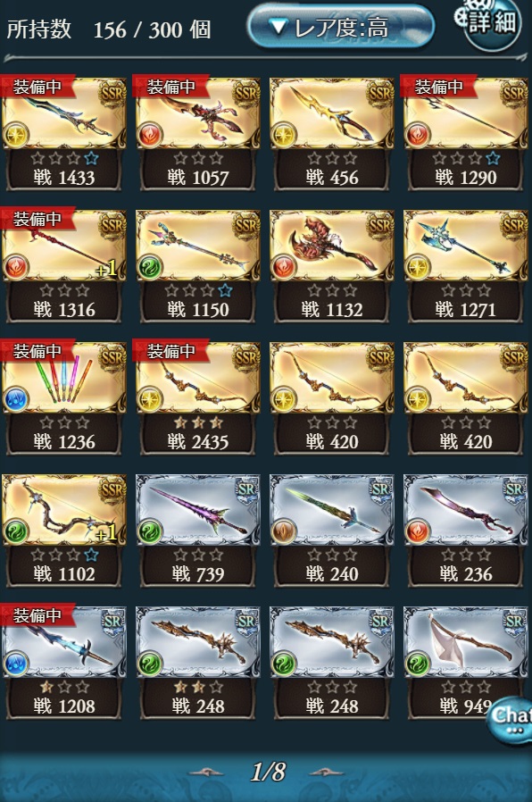Select the ice blue SR sword, power 1208
The image size is (532, 802).
[x=64, y=662]
